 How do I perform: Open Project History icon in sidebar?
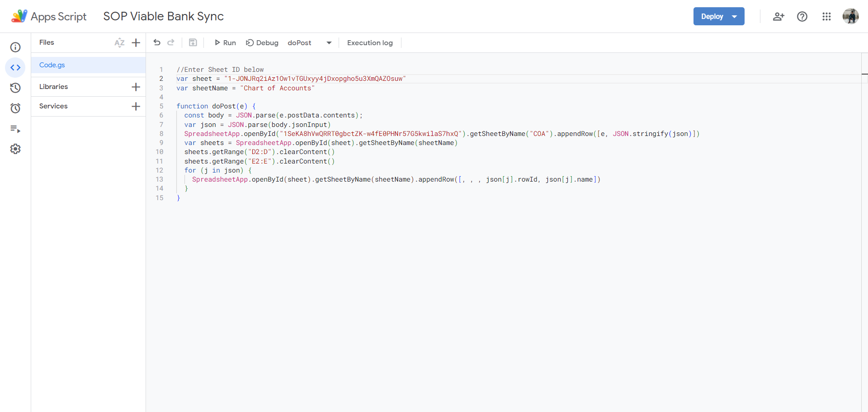click(x=15, y=88)
